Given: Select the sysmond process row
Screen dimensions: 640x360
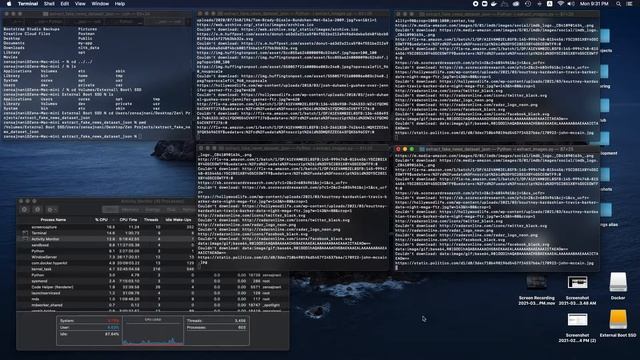Looking at the screenshot, I should coord(153,281).
